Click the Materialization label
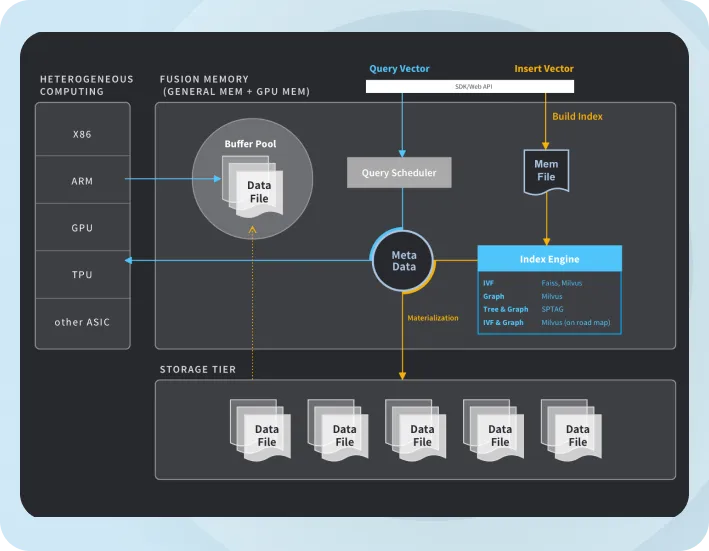 click(x=433, y=318)
